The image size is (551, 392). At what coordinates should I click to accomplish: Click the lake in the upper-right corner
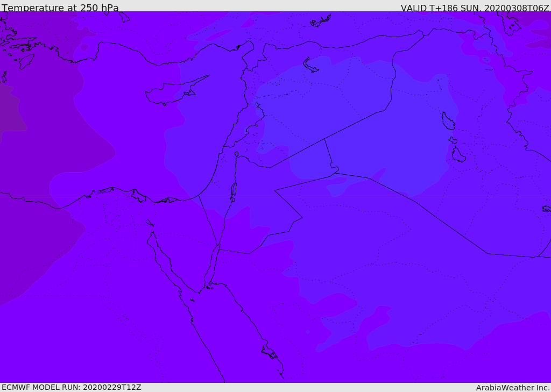point(510,24)
